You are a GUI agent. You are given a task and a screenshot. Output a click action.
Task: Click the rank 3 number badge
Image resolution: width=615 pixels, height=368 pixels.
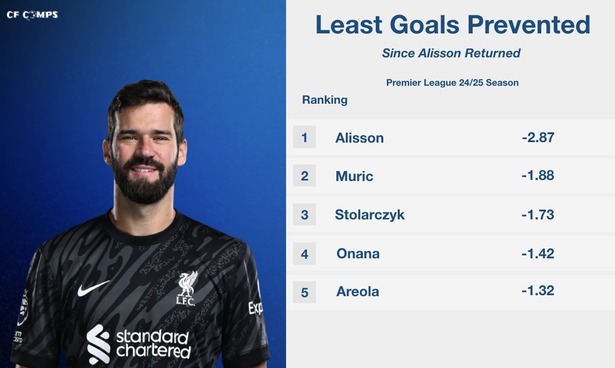pos(304,214)
